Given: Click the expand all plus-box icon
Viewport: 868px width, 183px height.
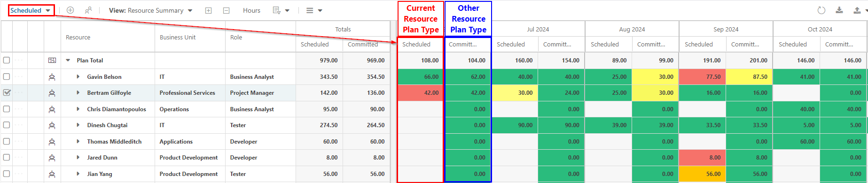Looking at the screenshot, I should [x=208, y=10].
